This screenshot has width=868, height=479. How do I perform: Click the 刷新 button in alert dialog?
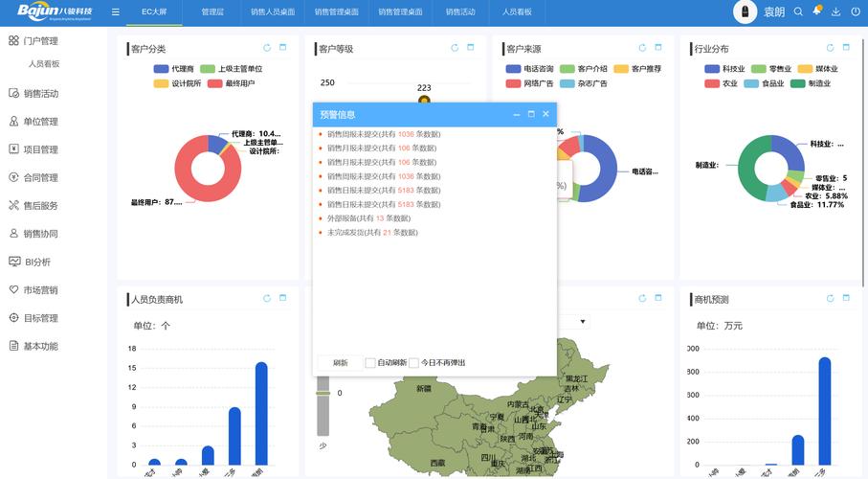(x=340, y=363)
